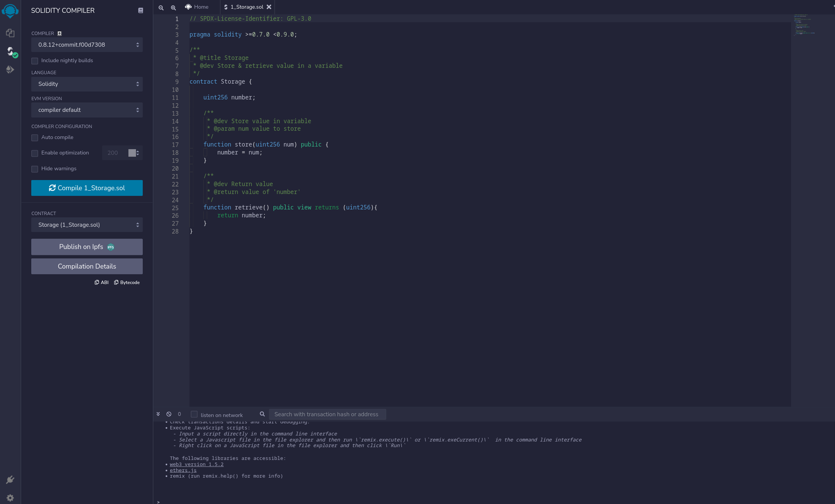Select the 1_Storage.sol tab
The image size is (835, 504).
tap(245, 7)
